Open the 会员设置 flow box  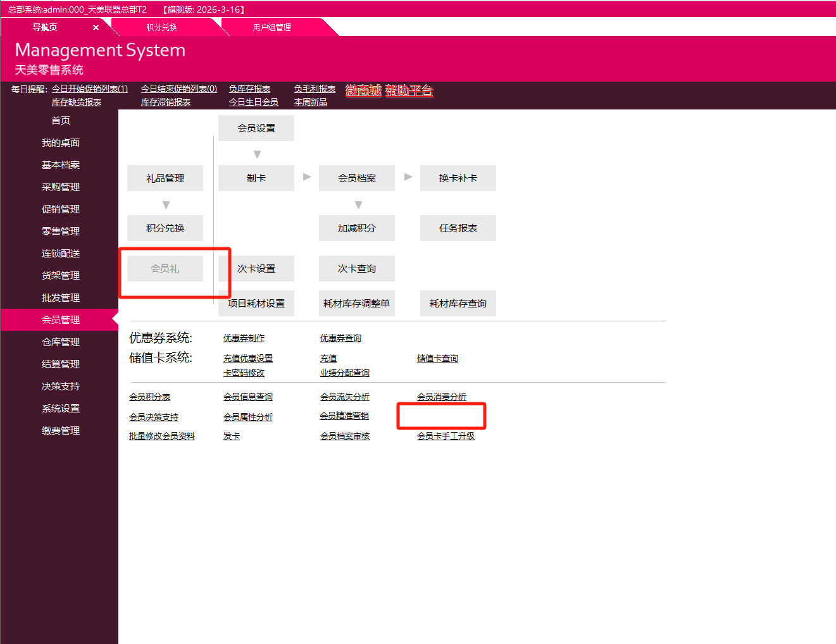[256, 128]
